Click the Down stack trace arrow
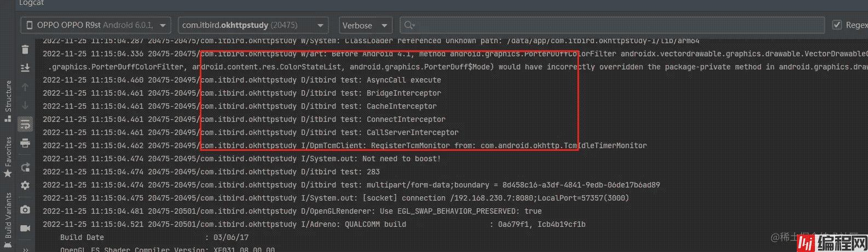Viewport: 868px width, 252px height. click(25, 106)
